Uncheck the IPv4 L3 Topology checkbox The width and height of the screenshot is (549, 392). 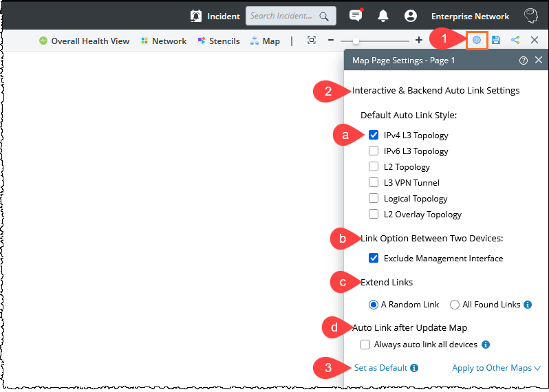[374, 135]
